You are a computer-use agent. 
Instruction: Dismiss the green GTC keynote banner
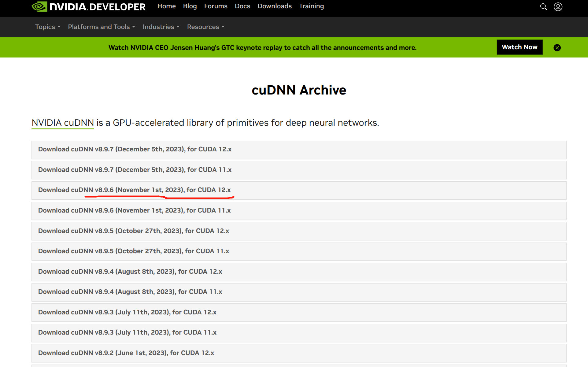(557, 48)
